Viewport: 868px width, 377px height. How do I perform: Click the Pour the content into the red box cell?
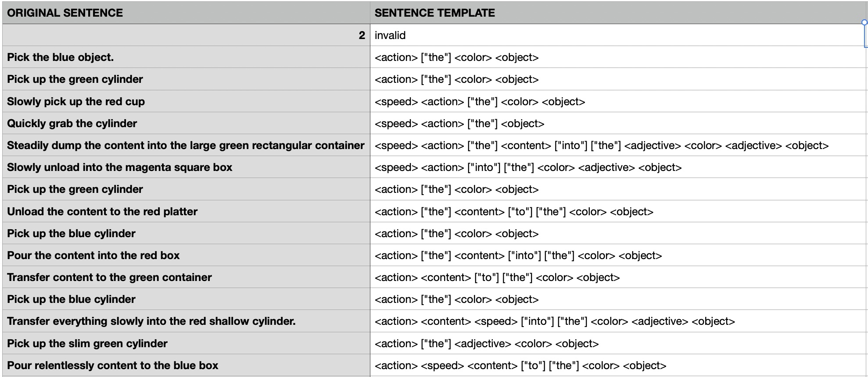93,256
